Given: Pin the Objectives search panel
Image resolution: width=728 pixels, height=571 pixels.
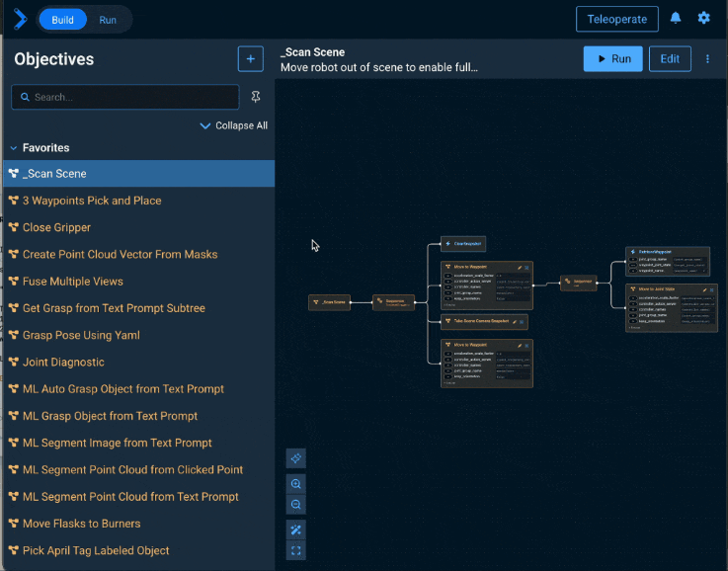Looking at the screenshot, I should 256,97.
